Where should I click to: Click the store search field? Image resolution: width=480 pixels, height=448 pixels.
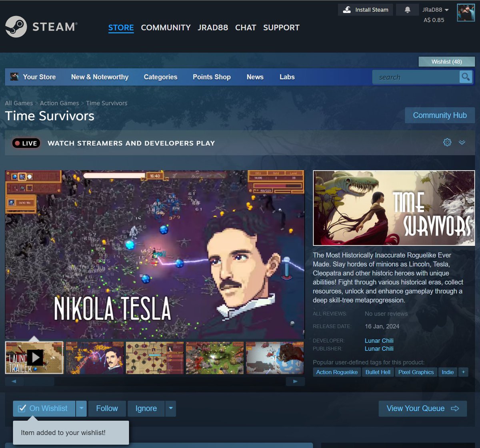coord(416,77)
